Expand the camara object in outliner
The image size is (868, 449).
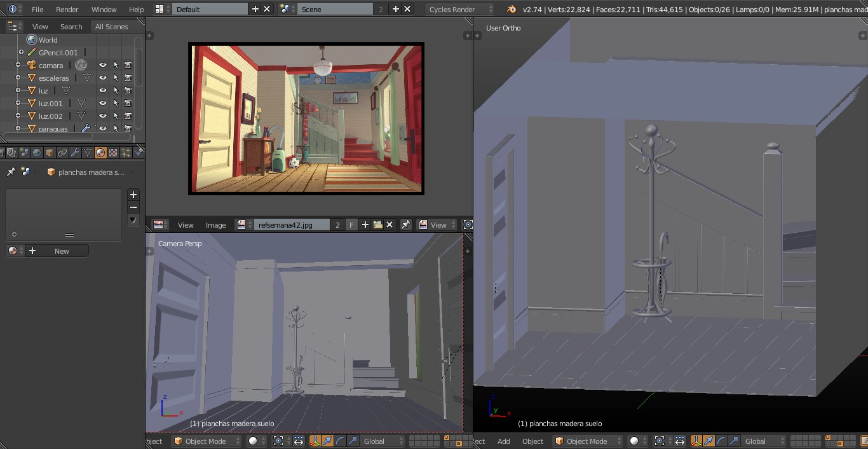(x=18, y=65)
